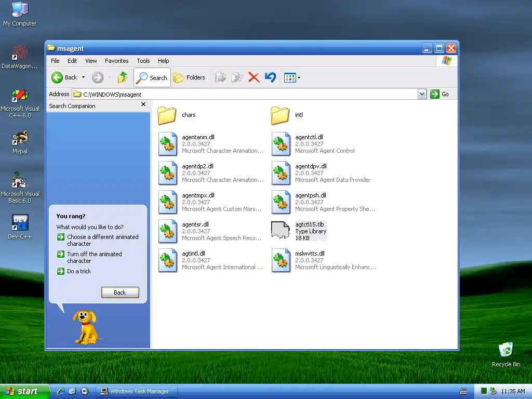Screen dimensions: 532x399
Task: Select Do a trick option
Action: [74, 271]
